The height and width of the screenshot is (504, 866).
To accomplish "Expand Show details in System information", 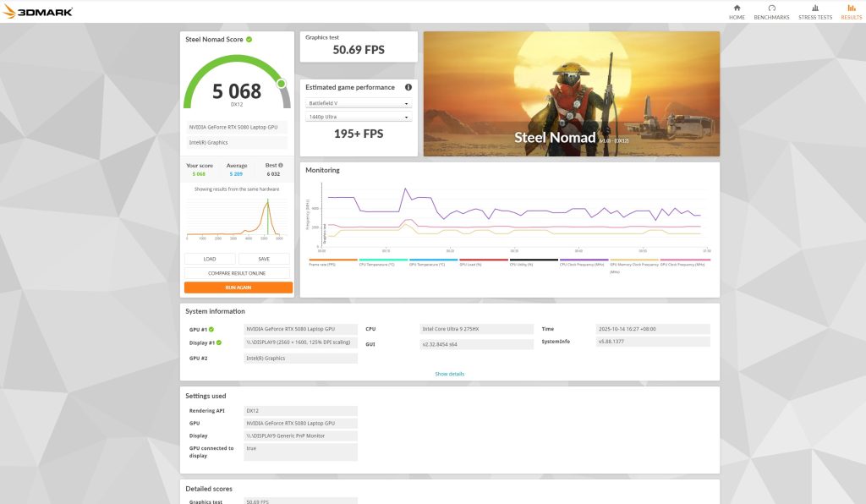I will tap(448, 373).
